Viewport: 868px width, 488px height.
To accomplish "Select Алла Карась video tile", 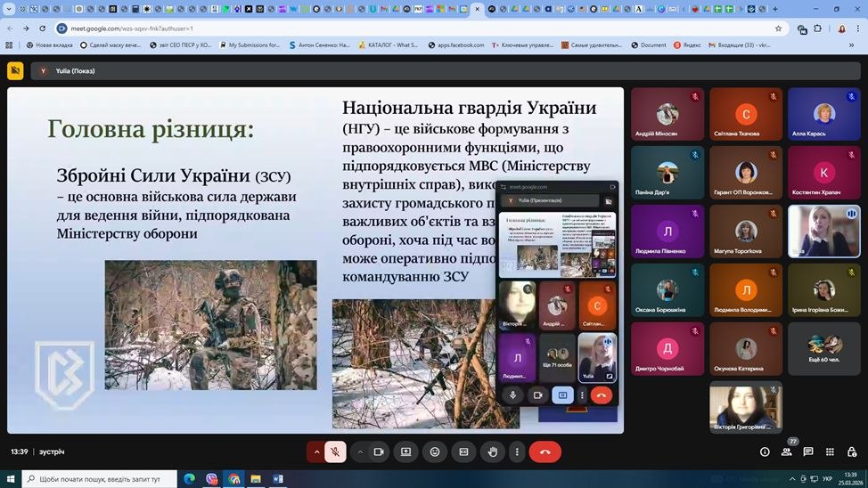I will click(824, 113).
